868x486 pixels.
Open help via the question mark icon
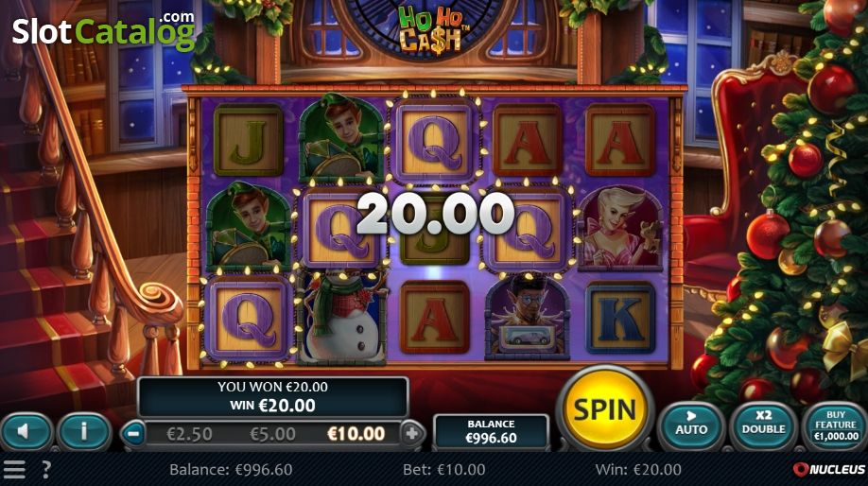[46, 469]
